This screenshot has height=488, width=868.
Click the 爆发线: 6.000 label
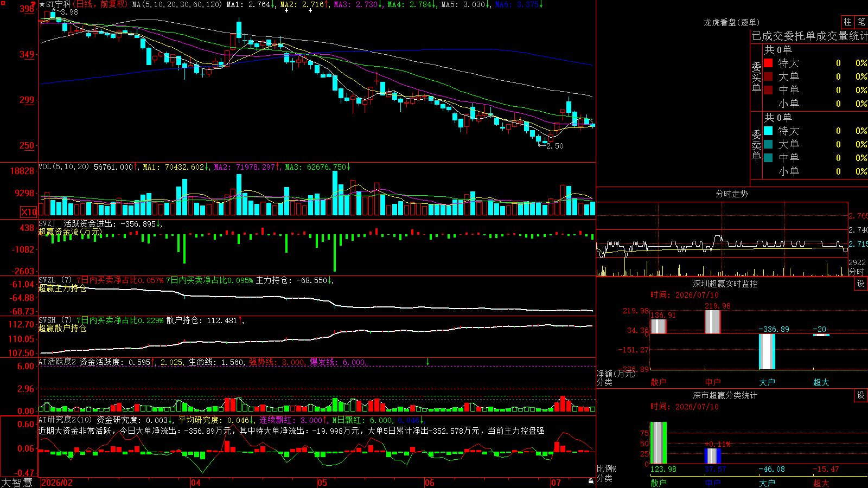pyautogui.click(x=338, y=362)
